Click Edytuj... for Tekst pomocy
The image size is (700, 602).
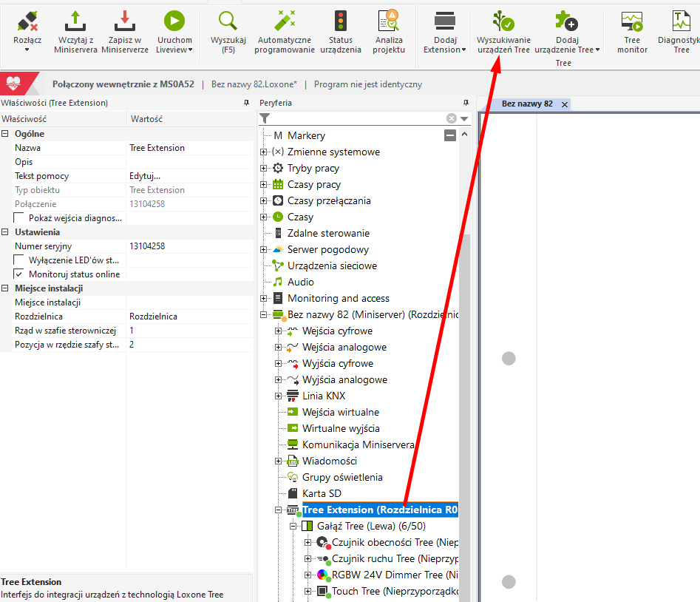coord(145,176)
